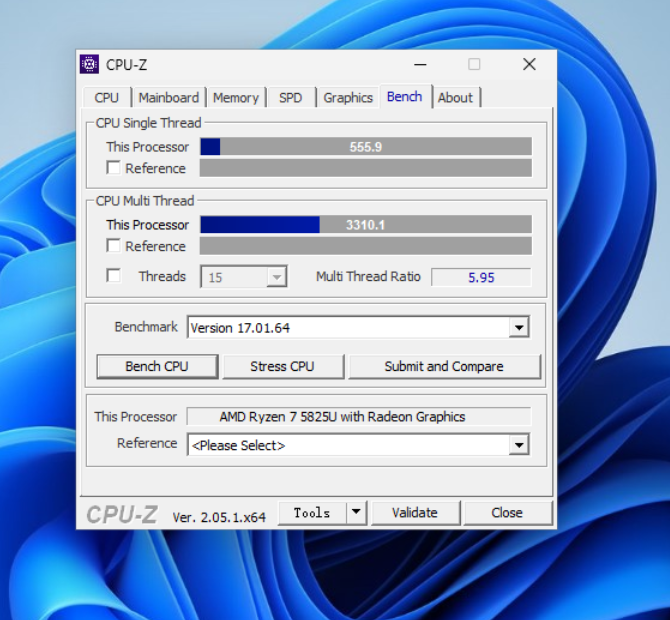This screenshot has width=670, height=620.
Task: Enable Reference checkbox under CPU Single Thread
Action: point(113,167)
